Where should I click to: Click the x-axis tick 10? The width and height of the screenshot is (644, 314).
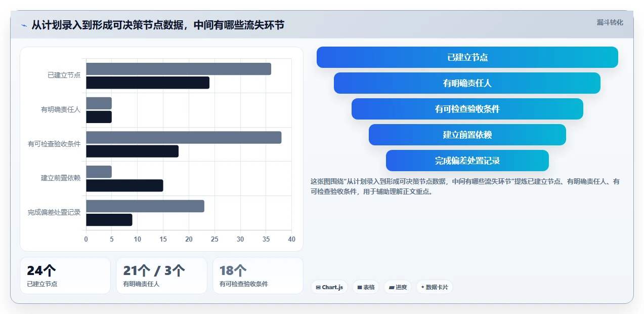click(138, 239)
